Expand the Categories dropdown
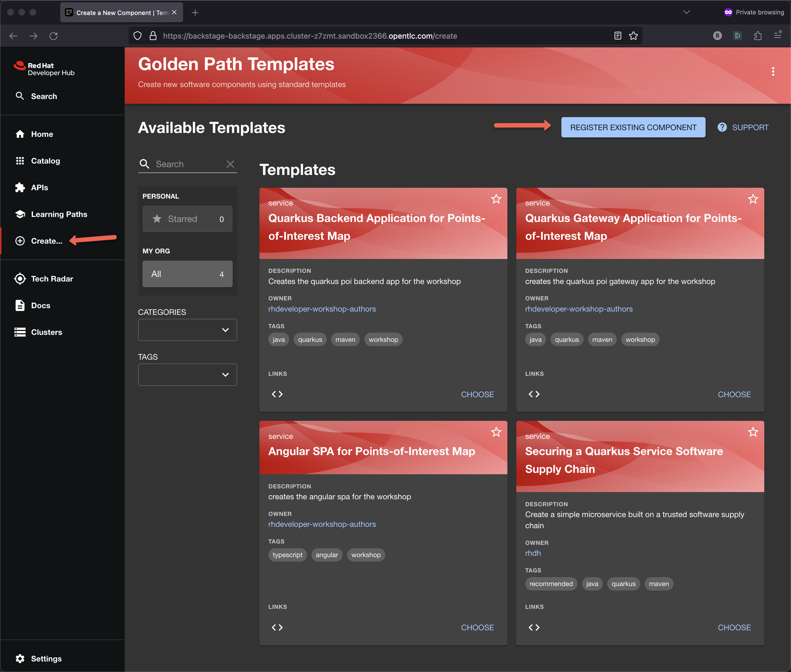Screen dimensions: 791x672 pos(187,330)
